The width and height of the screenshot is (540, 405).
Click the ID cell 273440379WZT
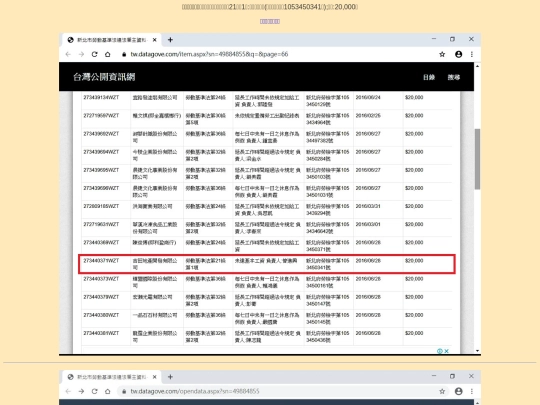tap(101, 297)
